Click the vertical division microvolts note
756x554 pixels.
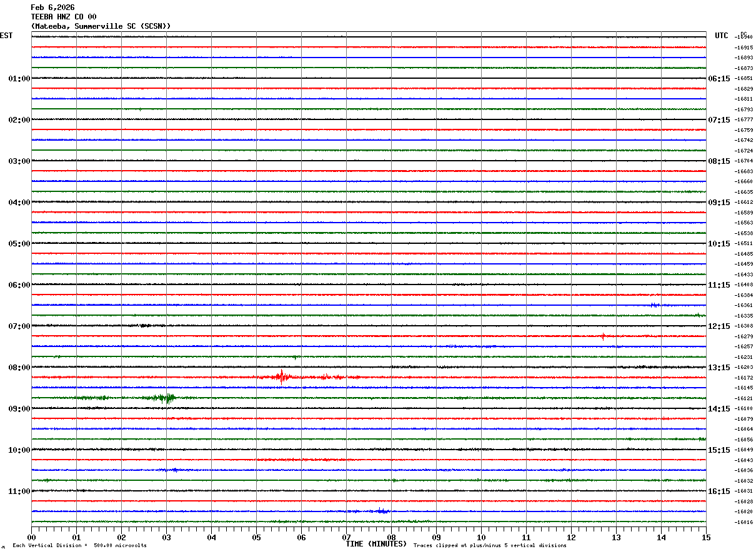pos(79,546)
